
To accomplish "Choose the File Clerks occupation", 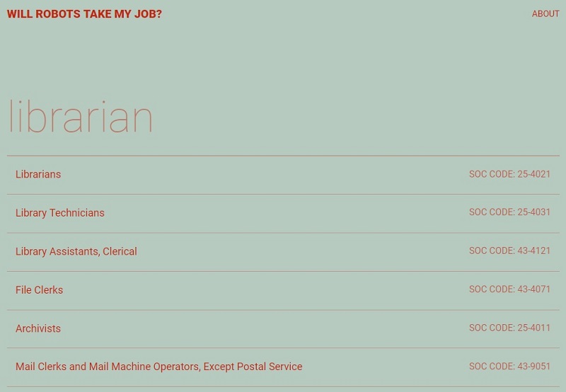I will pyautogui.click(x=40, y=290).
